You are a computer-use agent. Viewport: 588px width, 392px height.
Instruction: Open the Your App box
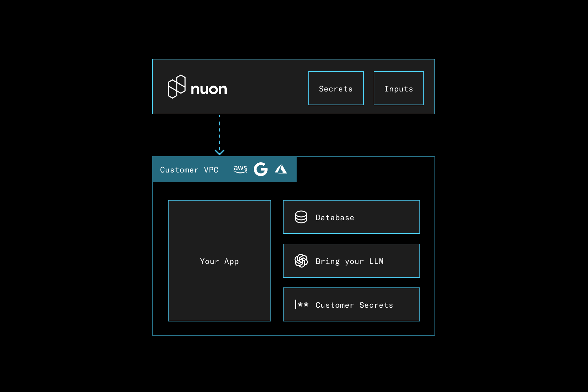[x=220, y=261]
